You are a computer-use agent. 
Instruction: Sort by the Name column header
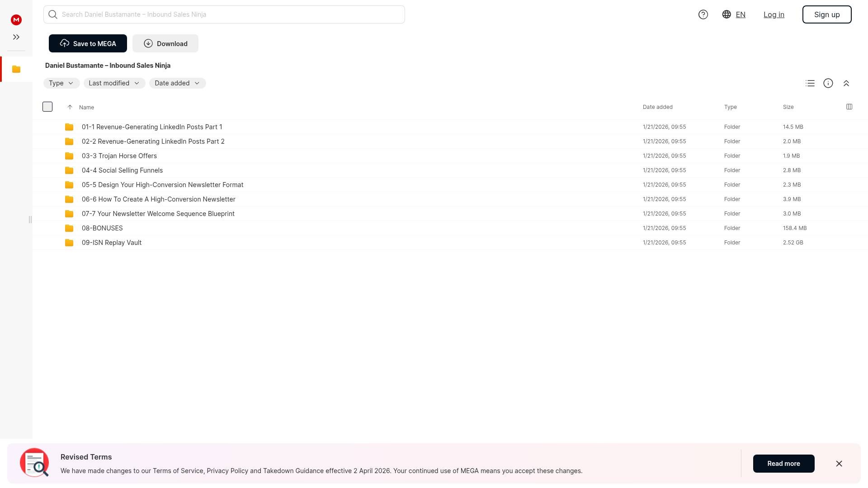[x=86, y=108]
